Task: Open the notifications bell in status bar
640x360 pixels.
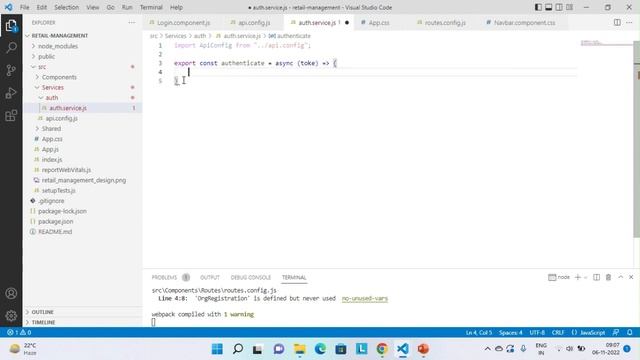Action: (x=629, y=332)
